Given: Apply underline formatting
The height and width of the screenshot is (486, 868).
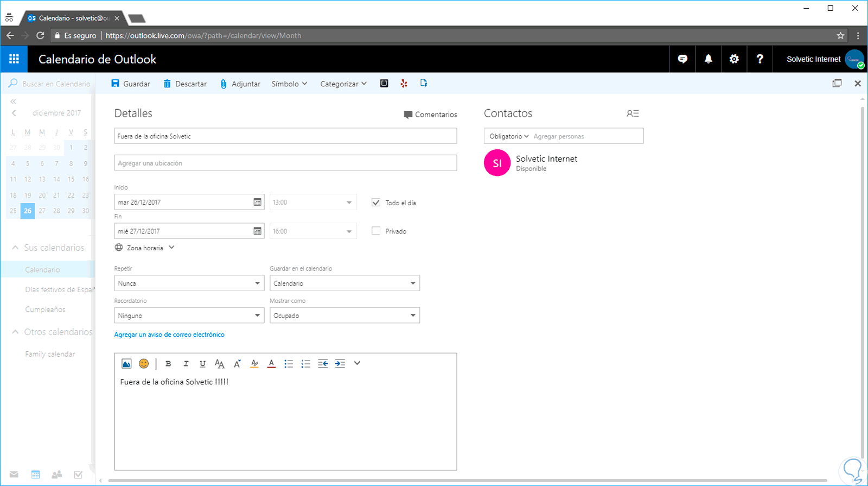Looking at the screenshot, I should click(x=202, y=364).
